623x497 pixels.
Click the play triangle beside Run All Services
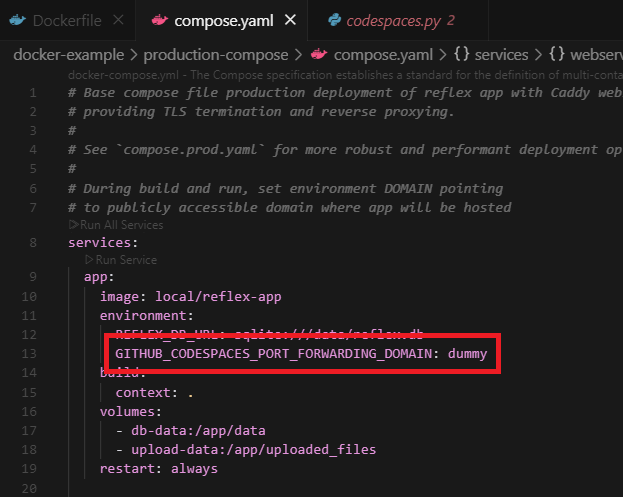tap(73, 225)
